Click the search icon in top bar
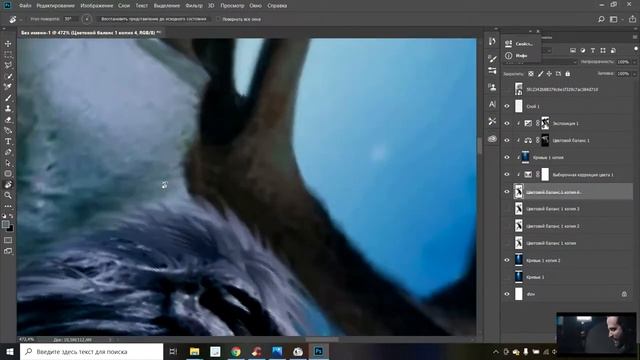 [601, 19]
